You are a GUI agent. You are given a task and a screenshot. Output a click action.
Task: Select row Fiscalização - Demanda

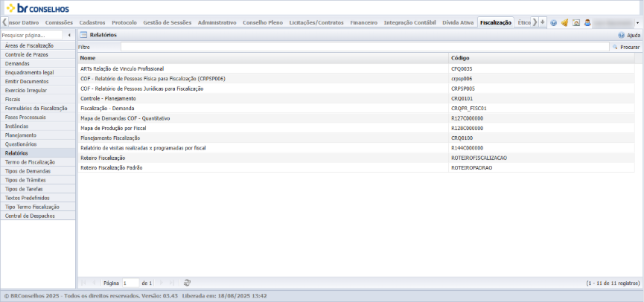click(356, 109)
